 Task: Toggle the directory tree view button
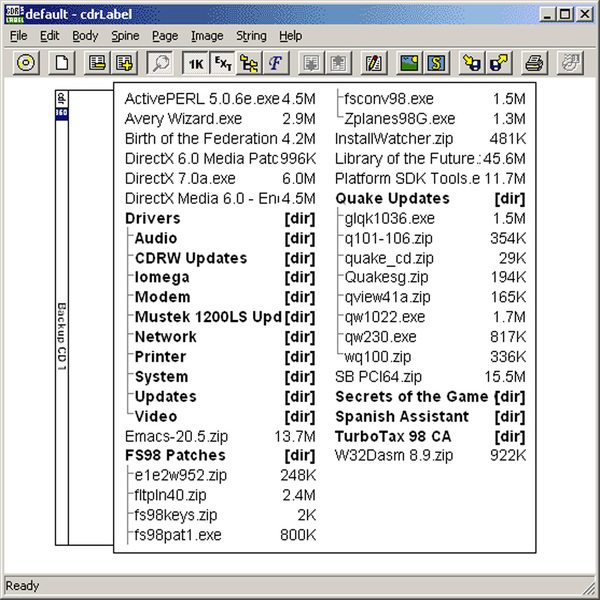(249, 63)
